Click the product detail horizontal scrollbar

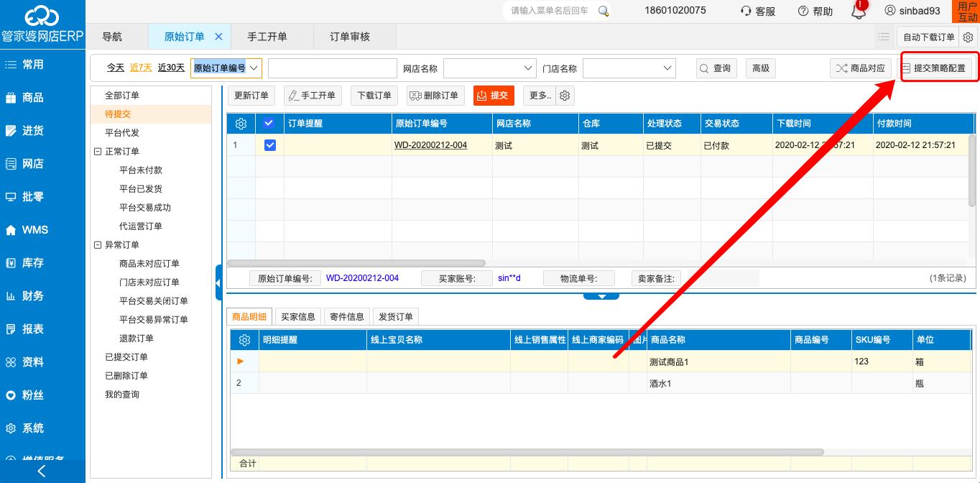click(x=527, y=452)
